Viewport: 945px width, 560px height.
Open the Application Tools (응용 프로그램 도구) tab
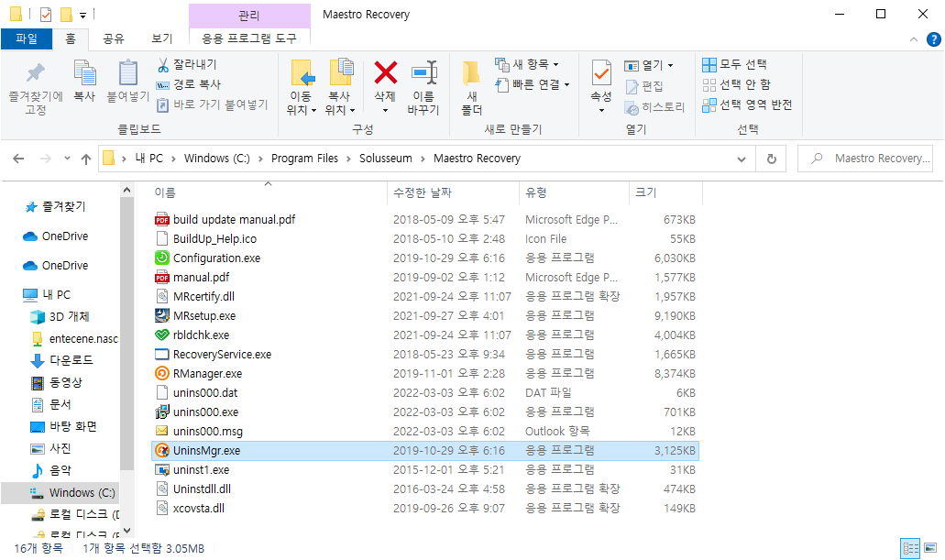[249, 38]
